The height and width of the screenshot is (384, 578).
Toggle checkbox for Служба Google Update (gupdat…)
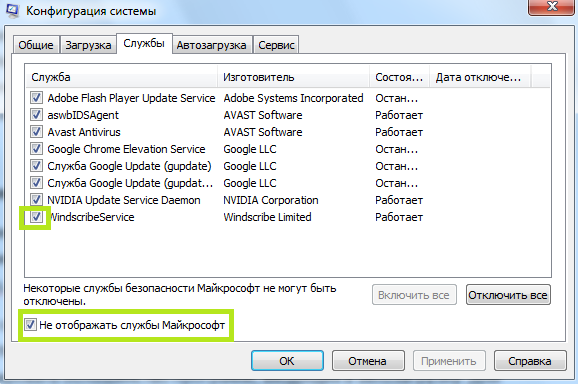(36, 182)
